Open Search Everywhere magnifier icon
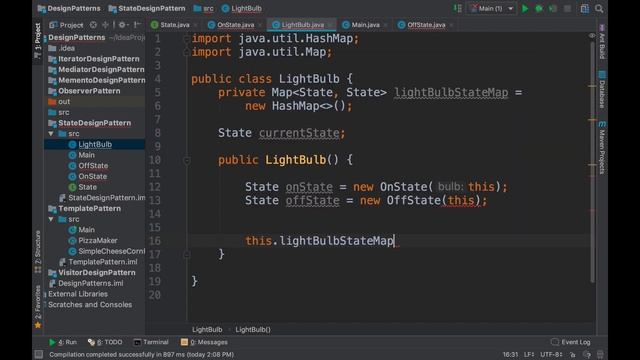This screenshot has height=360, width=640. point(599,9)
